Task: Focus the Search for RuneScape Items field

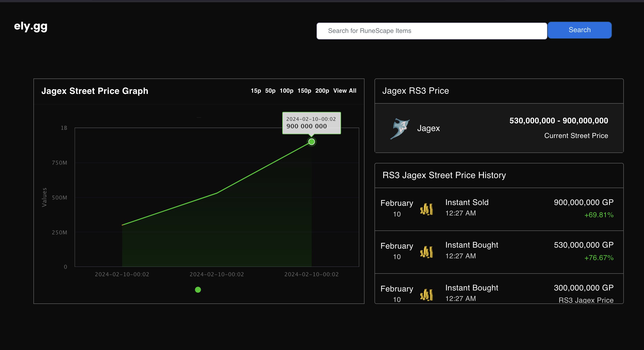Action: point(432,31)
